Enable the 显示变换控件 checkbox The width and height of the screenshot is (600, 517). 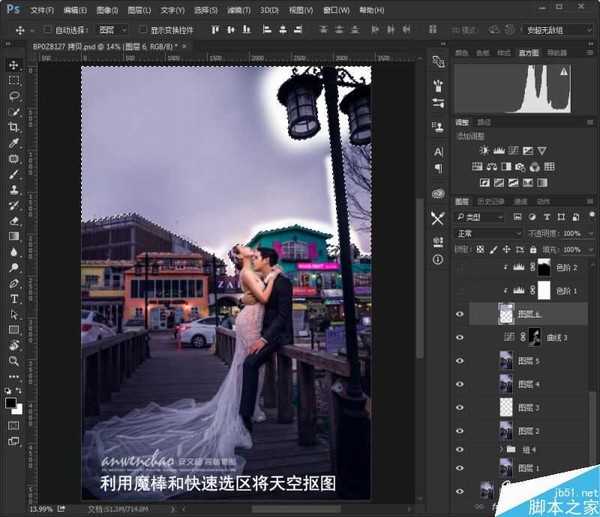click(142, 29)
